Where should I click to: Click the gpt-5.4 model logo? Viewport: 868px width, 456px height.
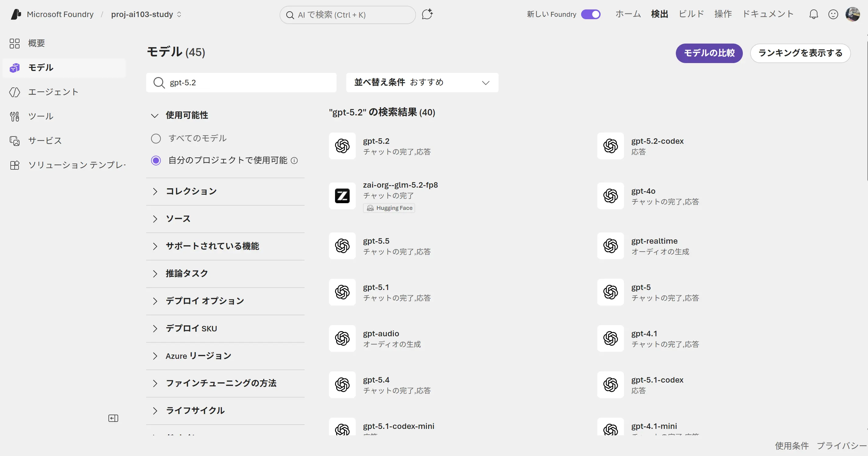click(x=342, y=384)
